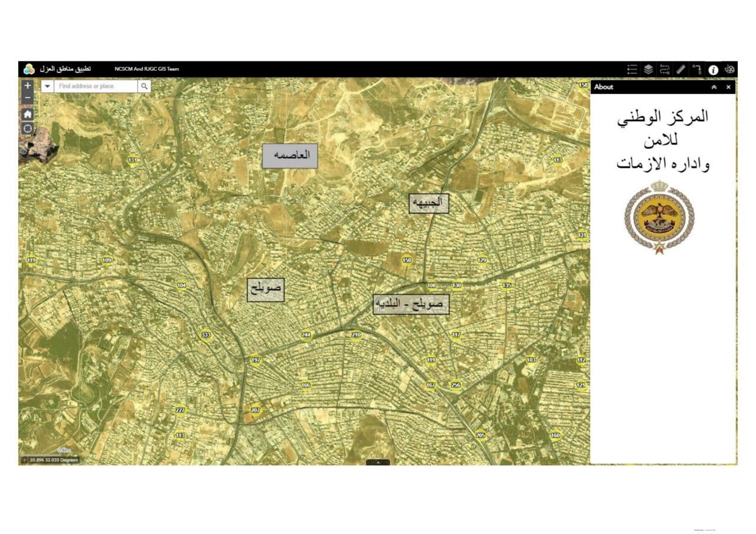Open the Layer List stack icon
The width and height of the screenshot is (756, 534).
point(648,70)
